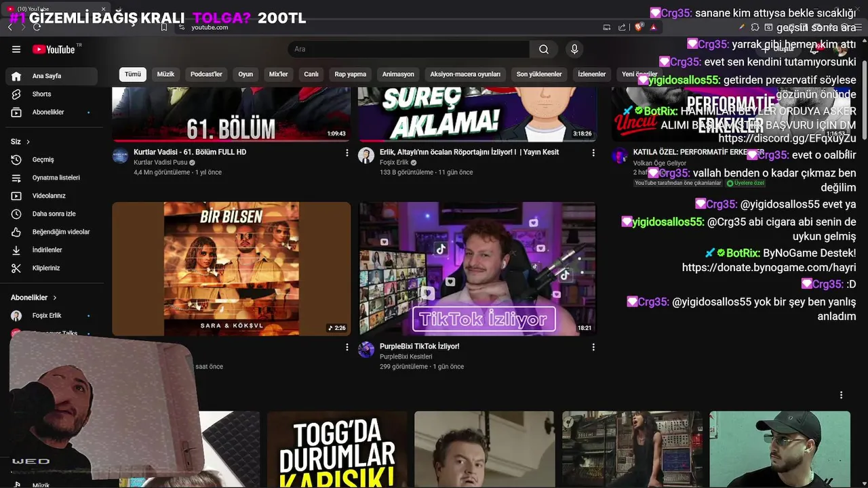Start voice search with microphone icon
The image size is (868, 488).
(x=574, y=49)
